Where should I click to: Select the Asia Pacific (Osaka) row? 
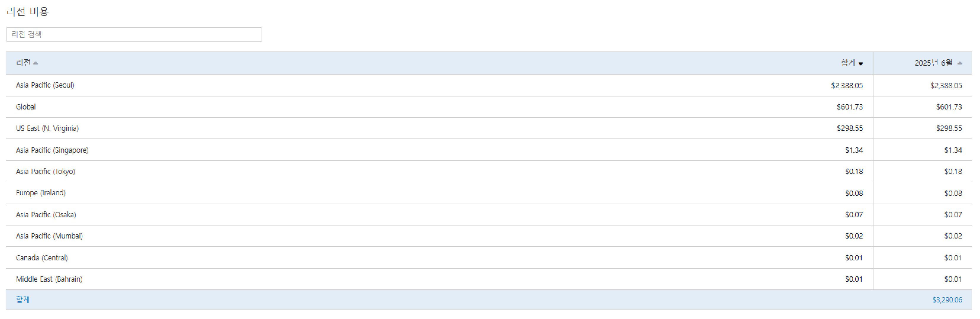click(46, 215)
